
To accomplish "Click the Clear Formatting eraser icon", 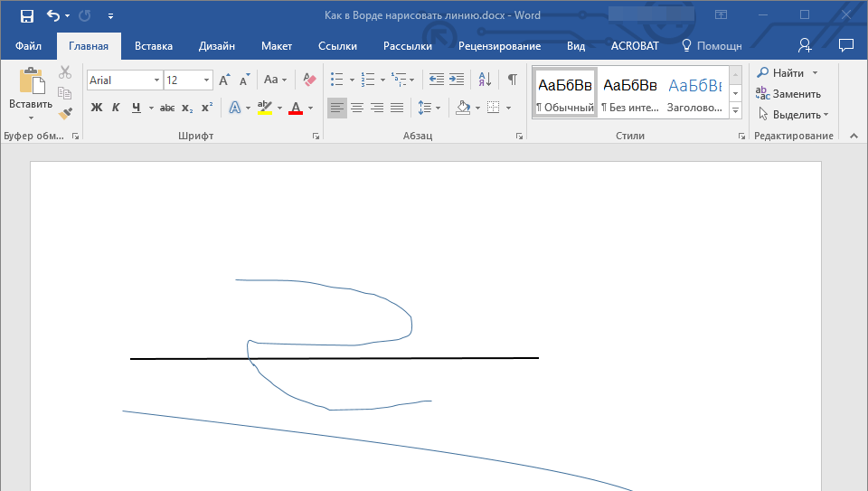I will [310, 80].
